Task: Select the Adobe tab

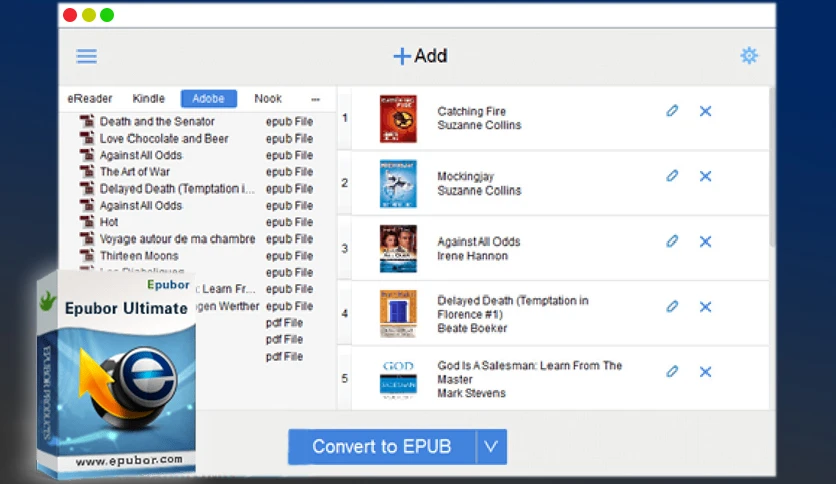Action: pos(208,99)
